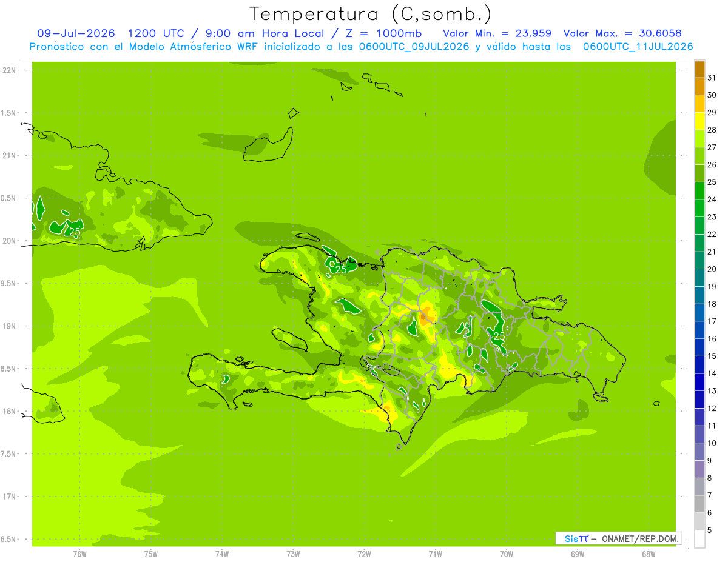The height and width of the screenshot is (562, 728).
Task: Click the "76W" longitude axis label
Action: [79, 554]
